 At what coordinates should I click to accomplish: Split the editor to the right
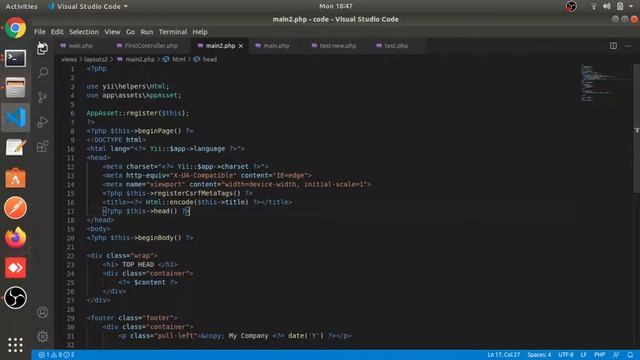pos(613,46)
